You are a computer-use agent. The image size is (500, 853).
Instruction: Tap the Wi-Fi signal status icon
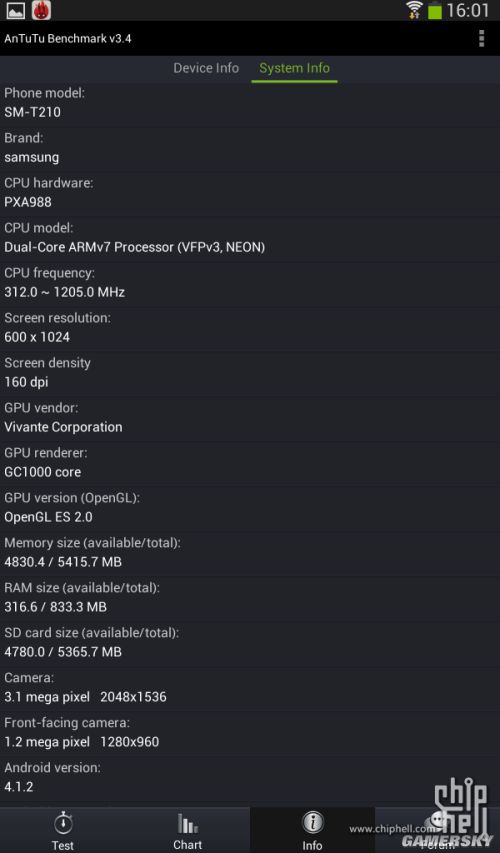(414, 10)
